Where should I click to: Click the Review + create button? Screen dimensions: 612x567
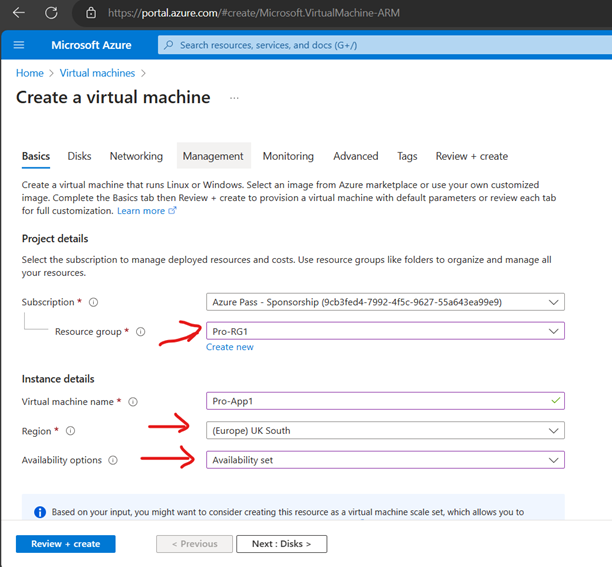[x=66, y=544]
